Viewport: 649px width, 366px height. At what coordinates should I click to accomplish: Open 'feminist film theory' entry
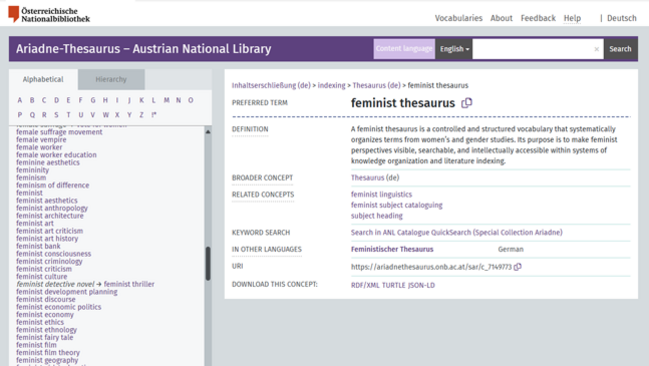tap(48, 353)
